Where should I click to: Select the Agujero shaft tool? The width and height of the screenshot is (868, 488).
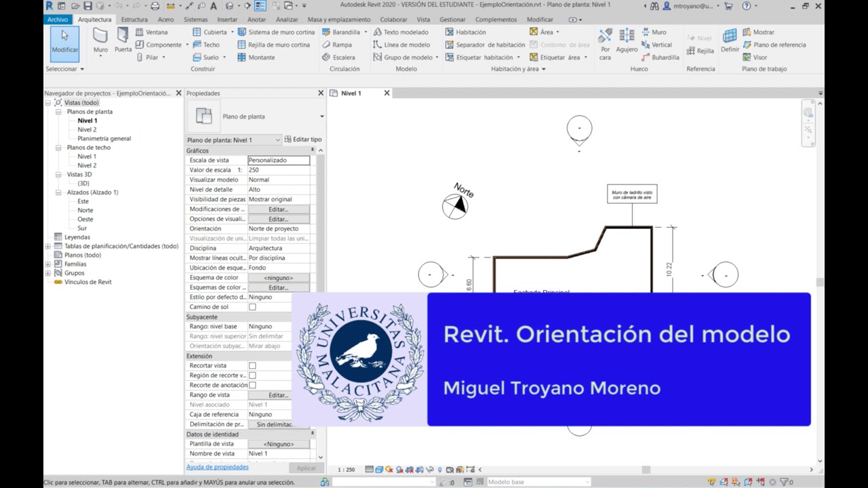(627, 41)
